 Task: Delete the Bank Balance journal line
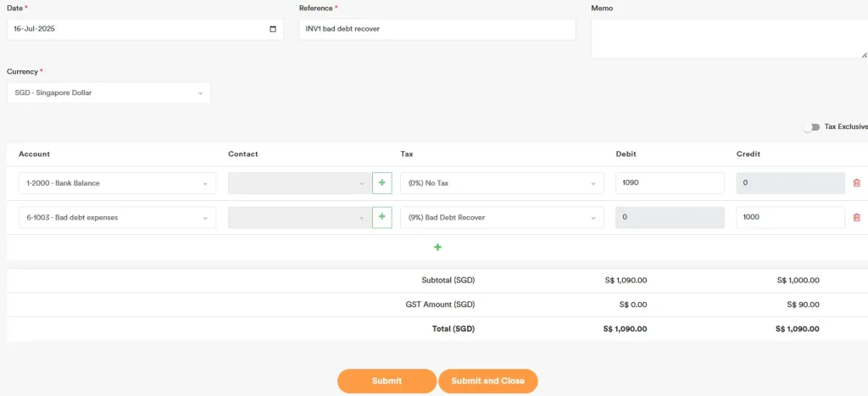point(856,183)
